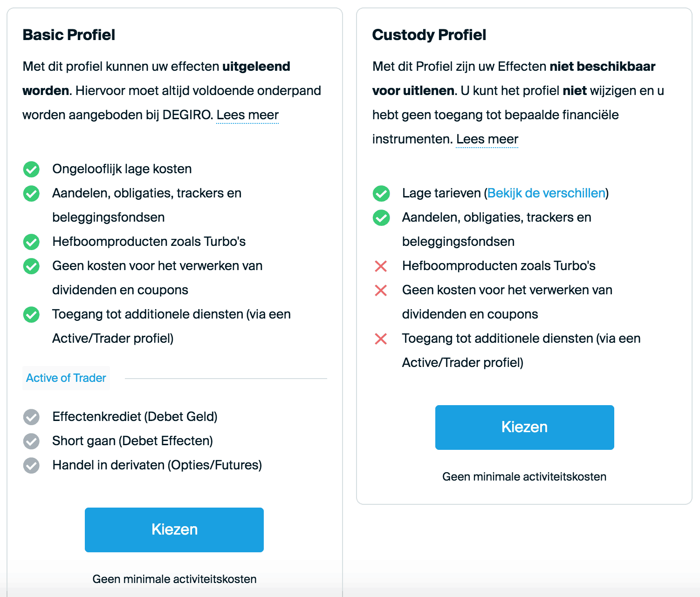Viewport: 700px width, 597px height.
Task: Choose the Basic Profiel with Kiezen button
Action: (x=174, y=530)
